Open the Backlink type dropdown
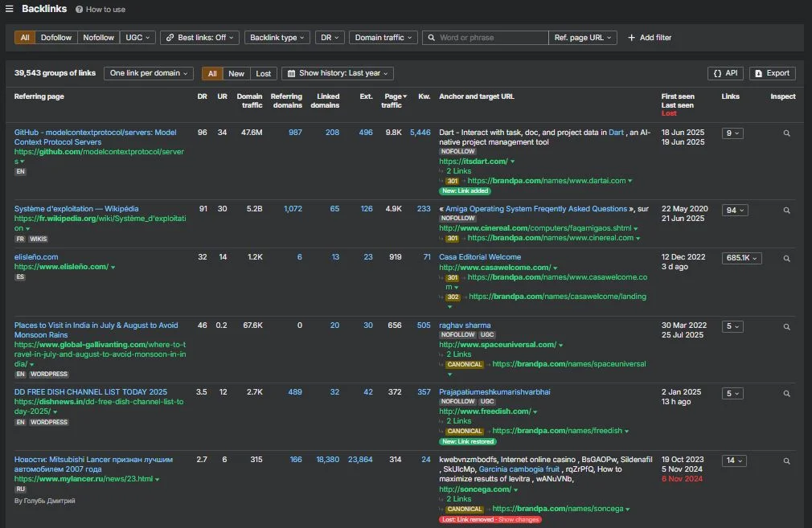The width and height of the screenshot is (812, 528). 277,37
